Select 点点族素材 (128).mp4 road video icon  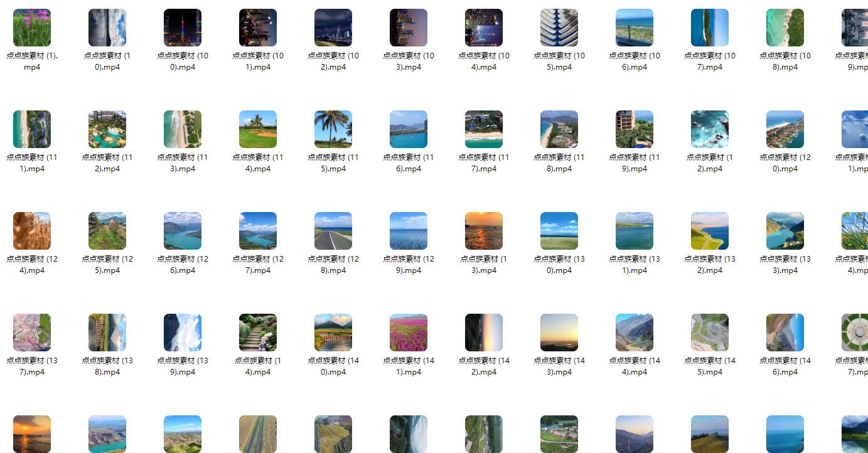point(333,231)
